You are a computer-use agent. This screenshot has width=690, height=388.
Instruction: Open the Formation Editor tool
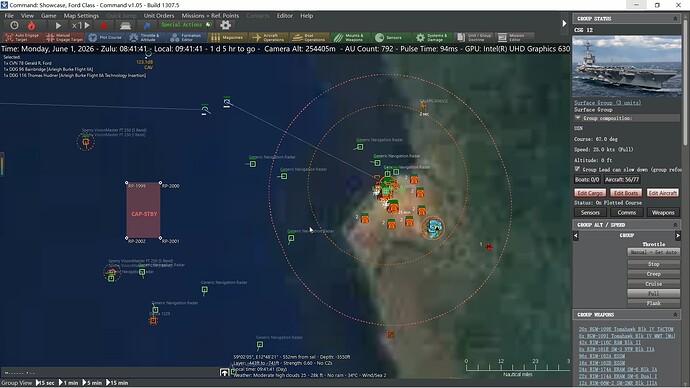[186, 37]
